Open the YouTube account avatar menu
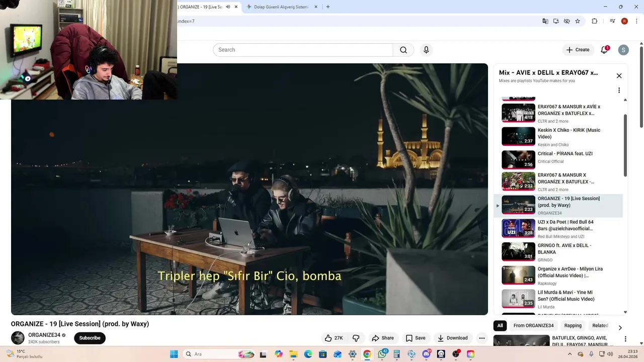This screenshot has width=644, height=362. pos(623,50)
